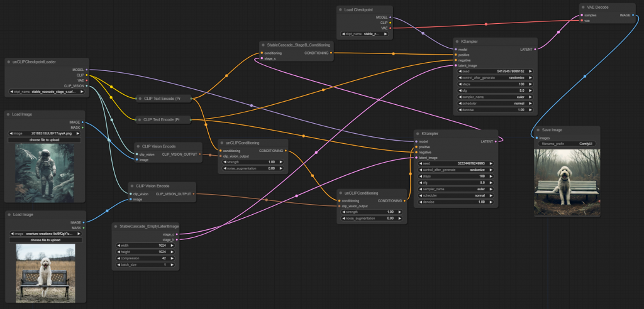644x309 pixels.
Task: Collapse the Load Checkpoint node title dot
Action: point(340,9)
